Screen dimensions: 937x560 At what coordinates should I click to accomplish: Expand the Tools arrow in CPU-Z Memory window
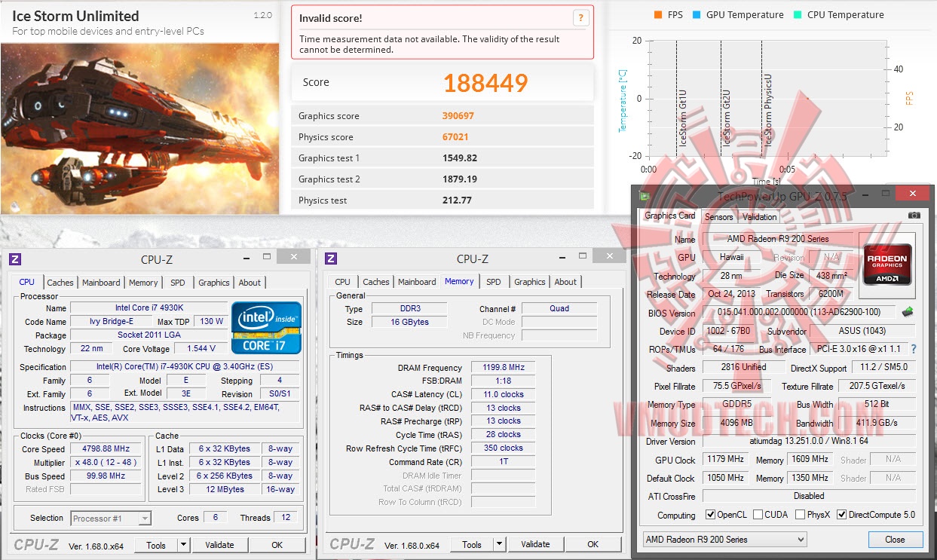[x=498, y=544]
